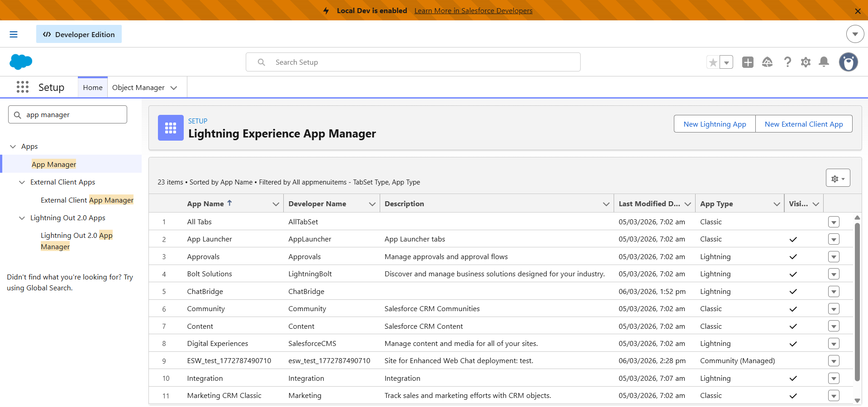This screenshot has width=868, height=407.
Task: Switch to the Object Manager tab
Action: (x=138, y=88)
